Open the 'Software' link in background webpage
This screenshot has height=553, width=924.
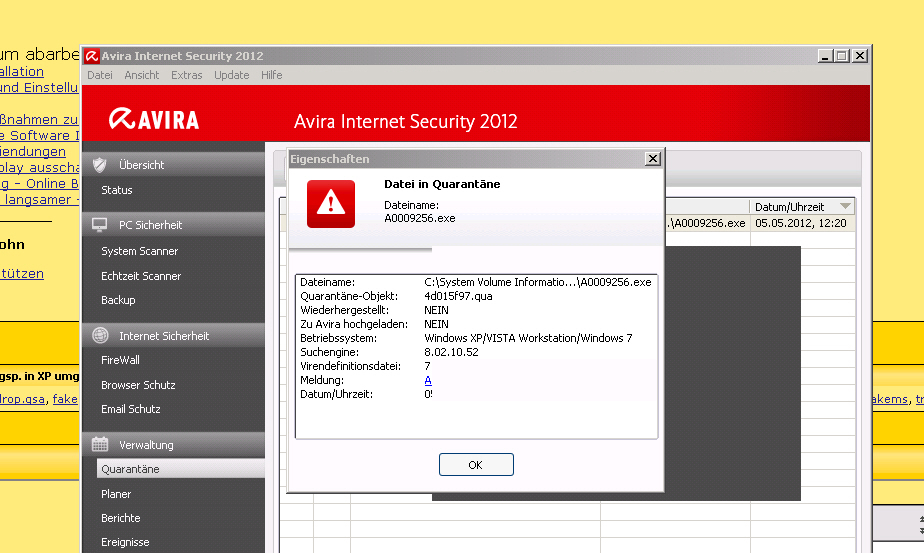tap(39, 135)
